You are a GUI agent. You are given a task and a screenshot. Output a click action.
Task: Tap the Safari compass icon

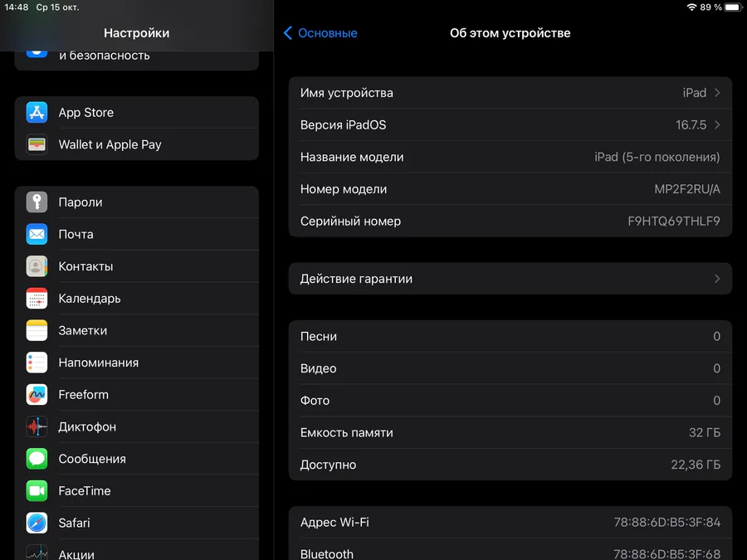tap(37, 523)
